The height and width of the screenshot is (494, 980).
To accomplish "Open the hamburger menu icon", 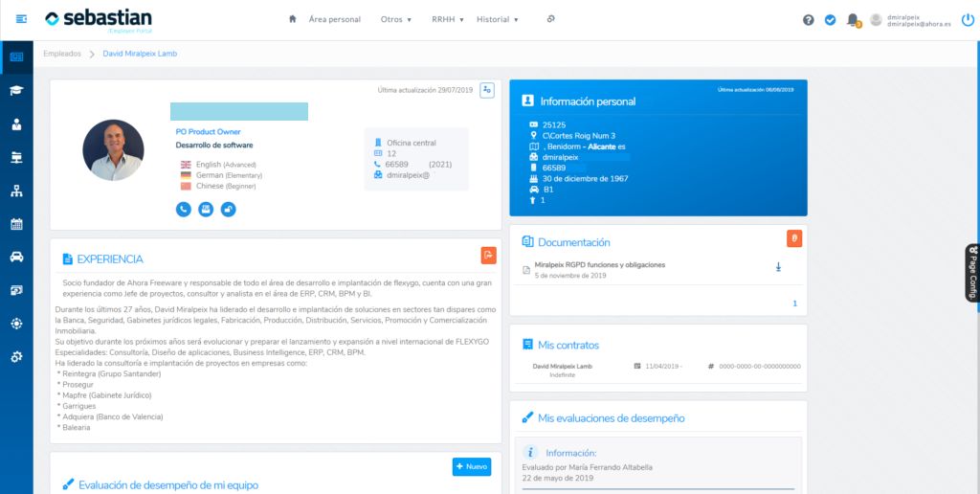I will click(x=21, y=20).
